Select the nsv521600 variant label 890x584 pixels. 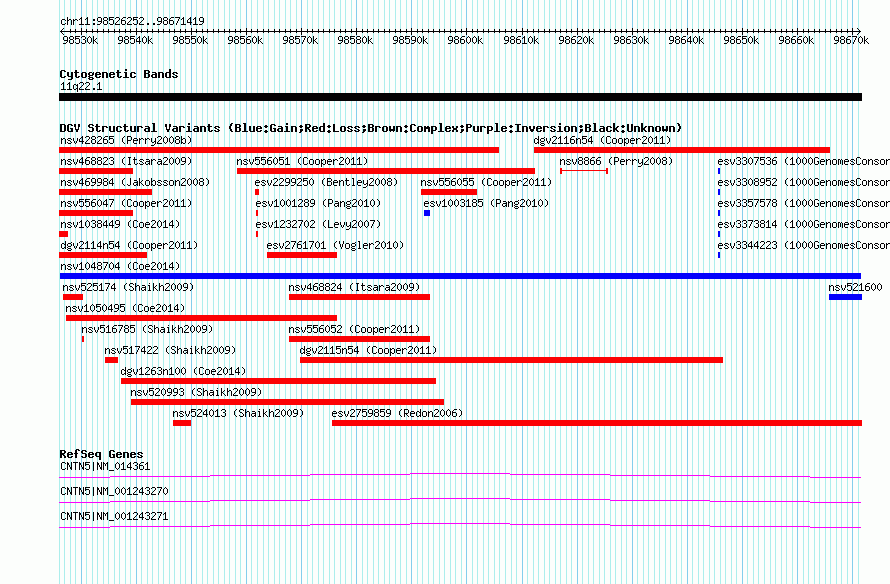(x=855, y=287)
